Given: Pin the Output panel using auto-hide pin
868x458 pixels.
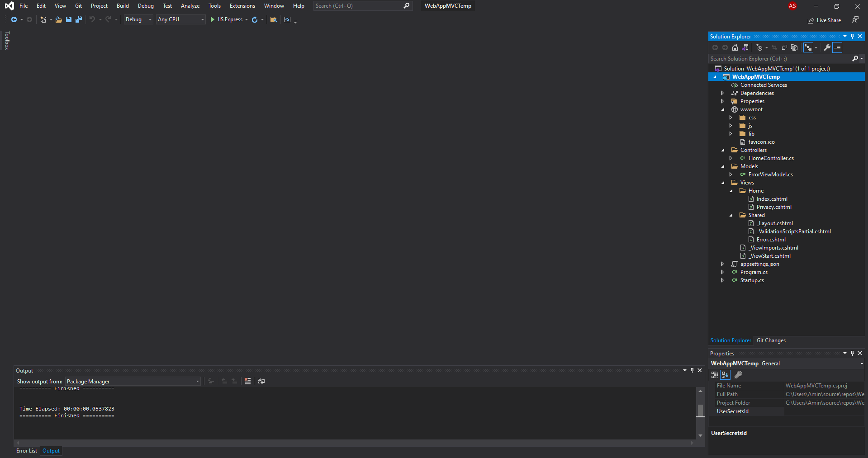Looking at the screenshot, I should (x=692, y=370).
